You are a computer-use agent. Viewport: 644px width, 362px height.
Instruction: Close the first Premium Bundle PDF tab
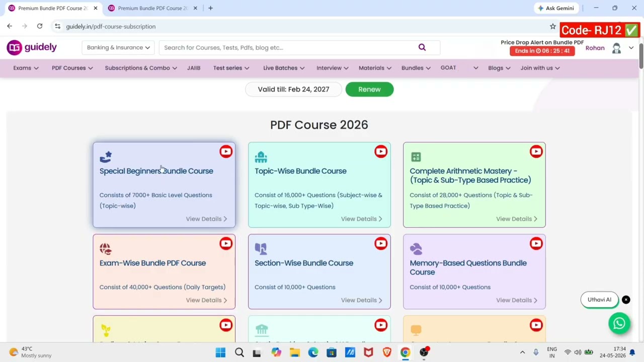96,8
